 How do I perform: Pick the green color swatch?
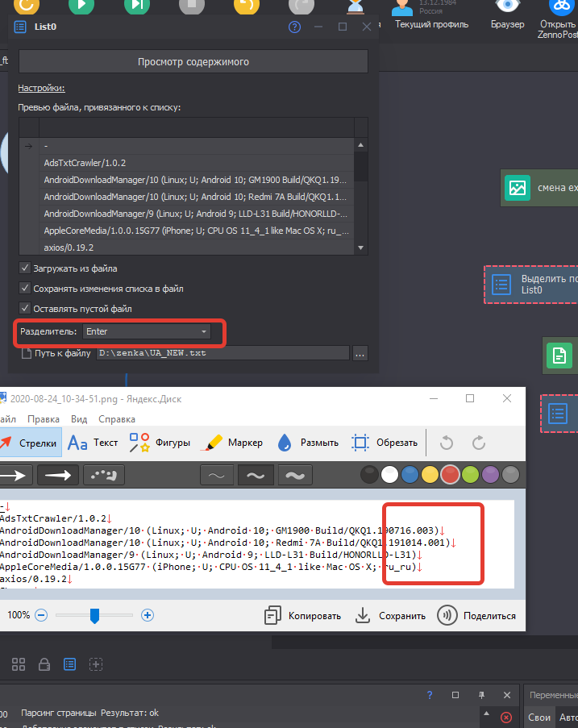coord(470,475)
